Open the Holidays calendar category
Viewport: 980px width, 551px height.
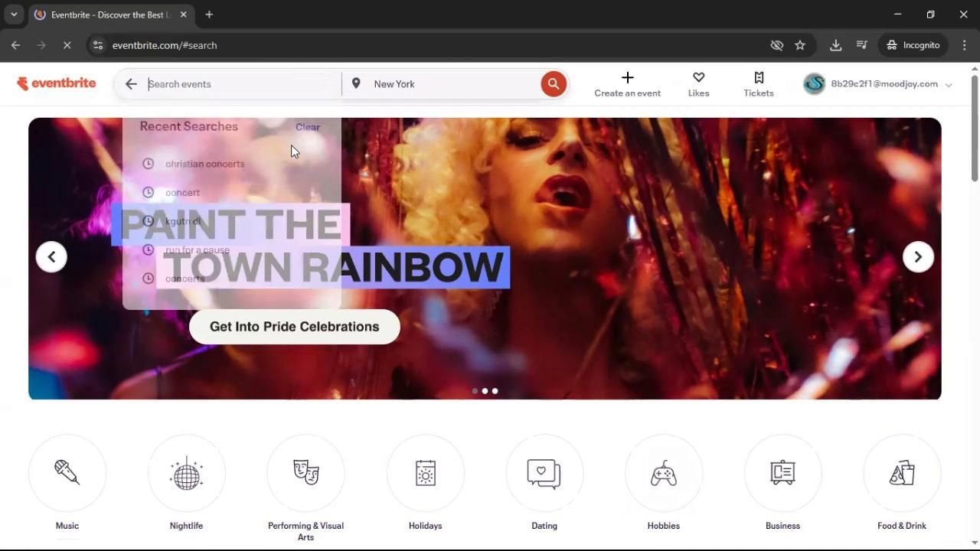(x=425, y=474)
